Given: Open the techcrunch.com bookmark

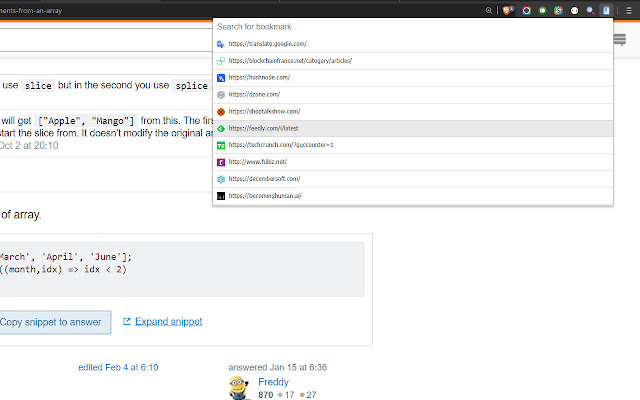Looking at the screenshot, I should (413, 145).
